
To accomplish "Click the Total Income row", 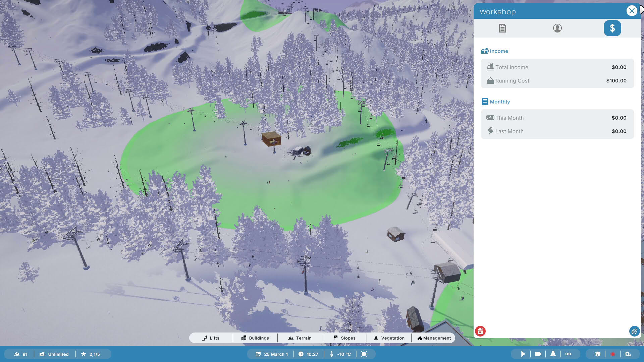I will pos(557,67).
